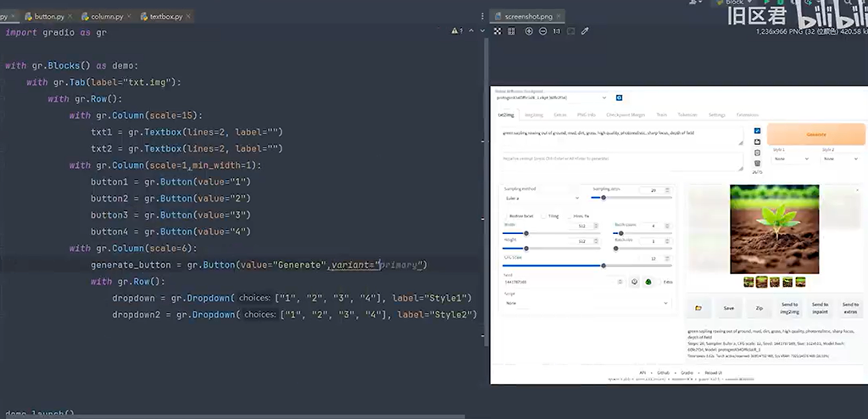Toggle the Hires. fix checkbox

[569, 216]
